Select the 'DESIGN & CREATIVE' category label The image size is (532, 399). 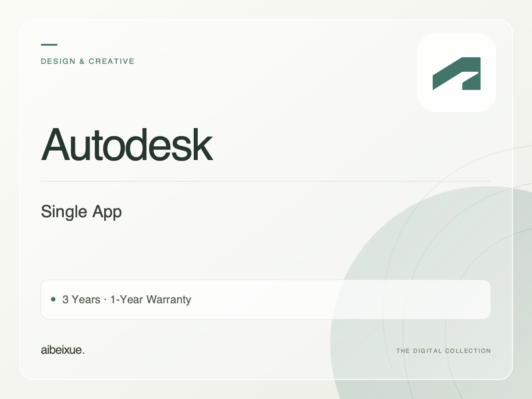click(x=88, y=61)
